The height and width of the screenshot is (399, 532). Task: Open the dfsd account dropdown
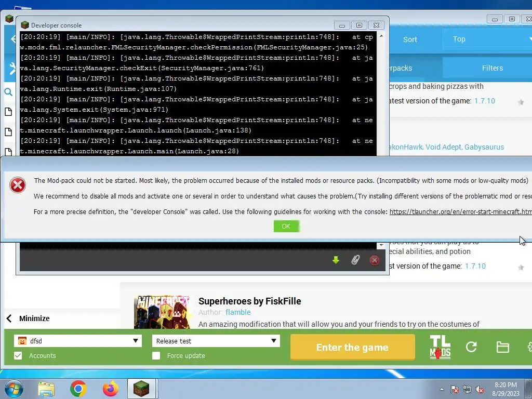pos(78,341)
